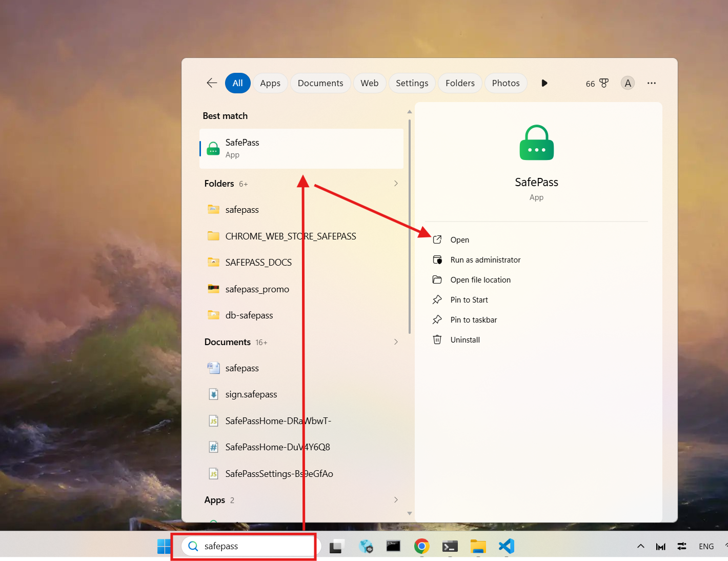Show more filters with the play arrow
The image size is (728, 561).
click(x=544, y=83)
